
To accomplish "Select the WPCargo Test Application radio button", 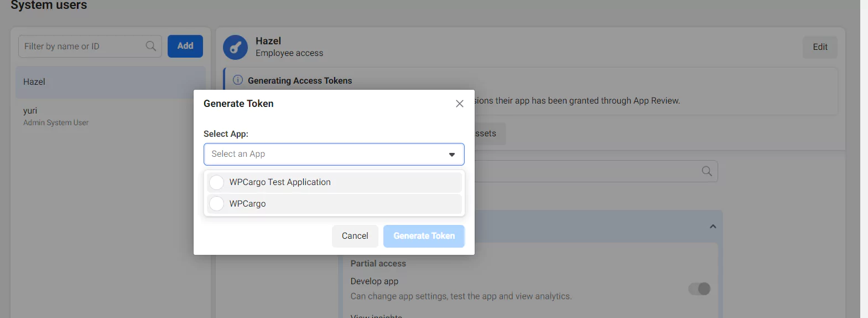I will 217,182.
